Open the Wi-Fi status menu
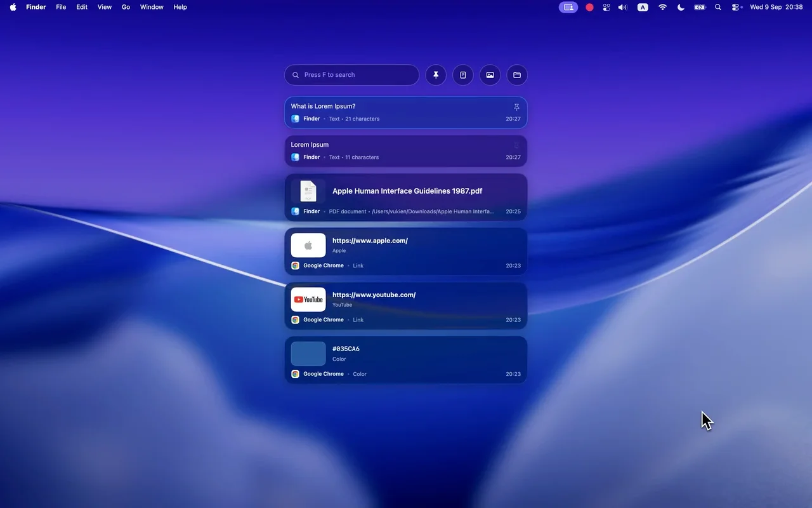This screenshot has width=812, height=508. tap(662, 7)
